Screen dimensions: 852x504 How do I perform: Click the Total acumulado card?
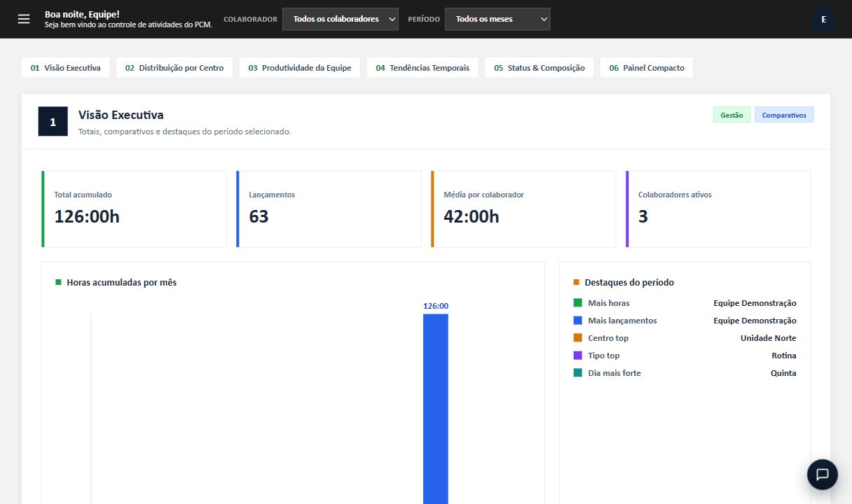[x=134, y=209]
